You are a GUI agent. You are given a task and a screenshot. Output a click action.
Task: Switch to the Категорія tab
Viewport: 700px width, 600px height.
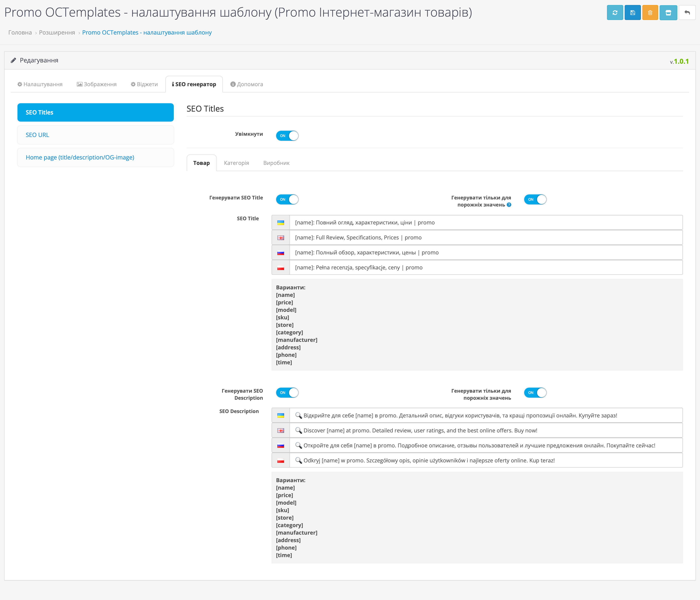pos(236,163)
